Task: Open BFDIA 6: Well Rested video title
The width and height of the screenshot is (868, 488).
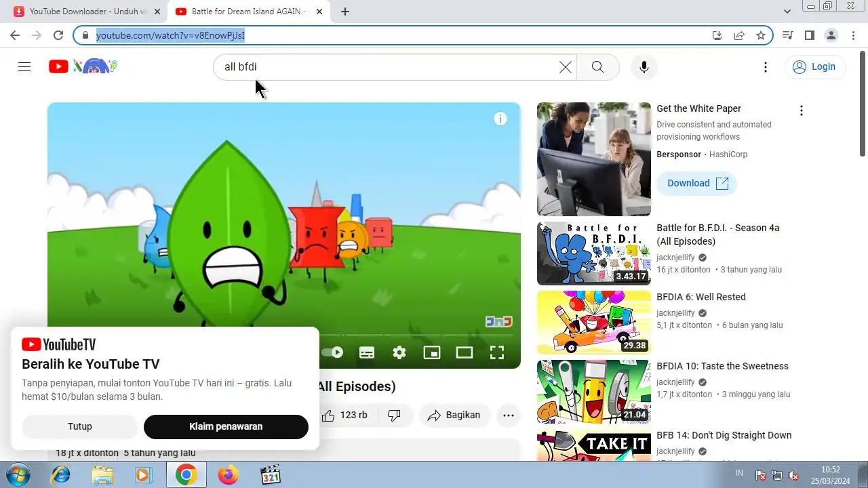Action: (701, 297)
